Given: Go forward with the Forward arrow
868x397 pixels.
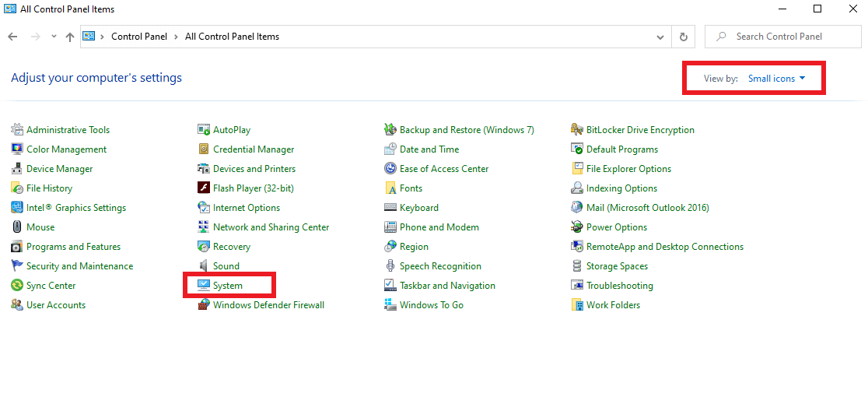Looking at the screenshot, I should [35, 37].
